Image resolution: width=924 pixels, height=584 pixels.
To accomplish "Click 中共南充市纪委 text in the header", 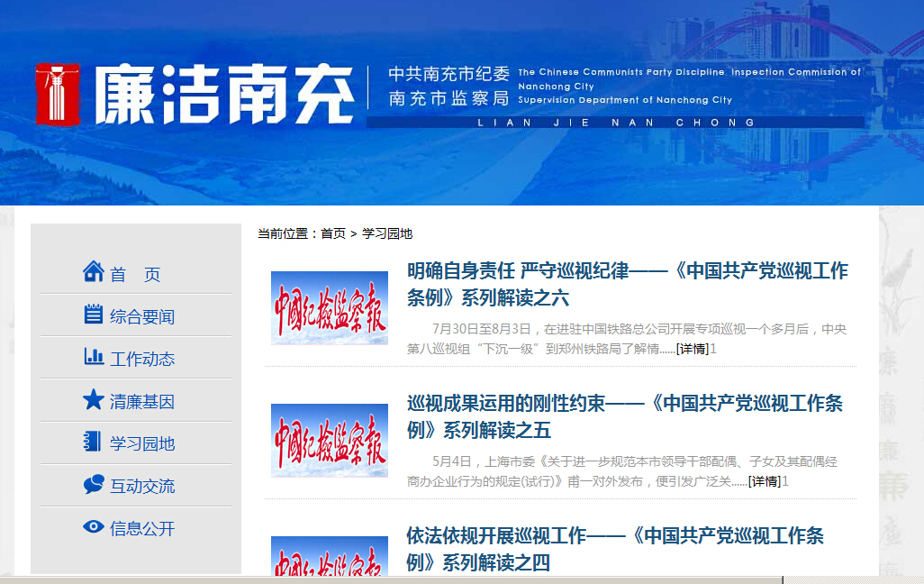I will coord(449,74).
